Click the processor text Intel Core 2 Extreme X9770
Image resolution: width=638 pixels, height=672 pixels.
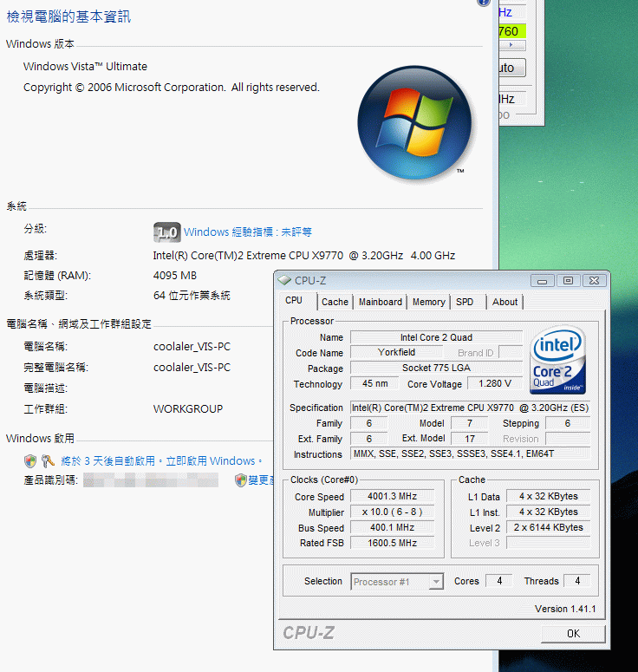click(x=303, y=256)
